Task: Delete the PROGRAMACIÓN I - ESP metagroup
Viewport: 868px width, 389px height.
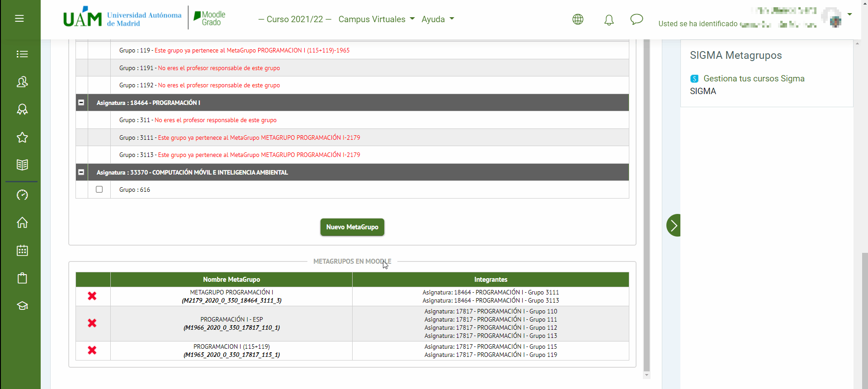Action: pos(92,323)
